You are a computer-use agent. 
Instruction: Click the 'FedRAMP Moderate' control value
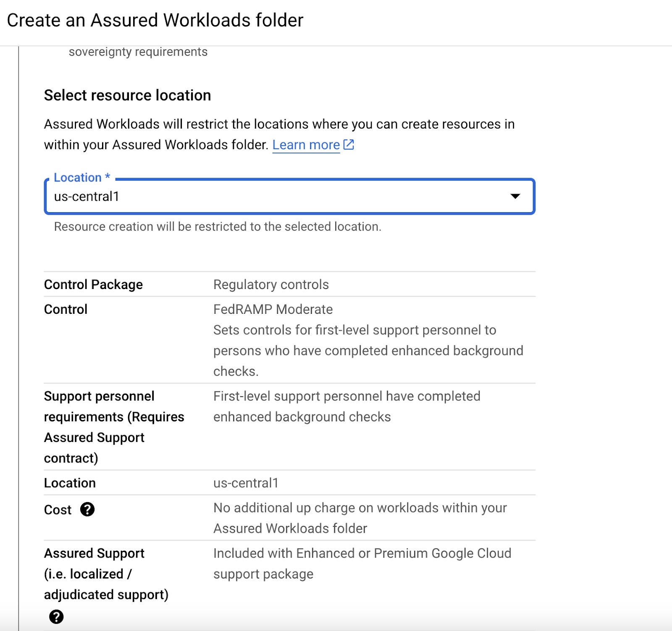[273, 309]
